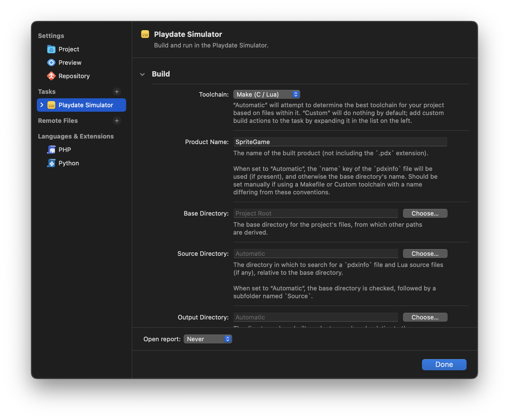Click the Playdate Simulator task icon in sidebar

click(51, 105)
